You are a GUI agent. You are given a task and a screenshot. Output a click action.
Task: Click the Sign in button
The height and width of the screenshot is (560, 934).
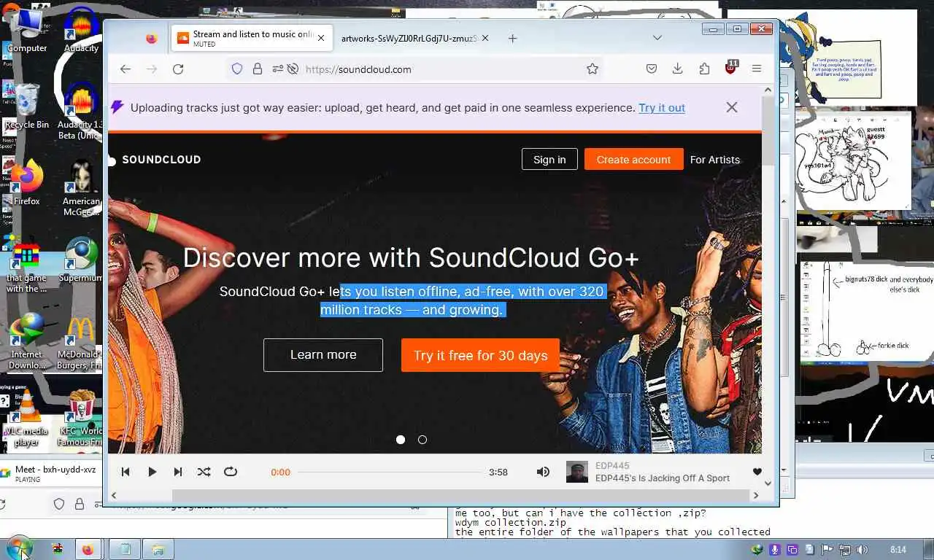point(549,160)
